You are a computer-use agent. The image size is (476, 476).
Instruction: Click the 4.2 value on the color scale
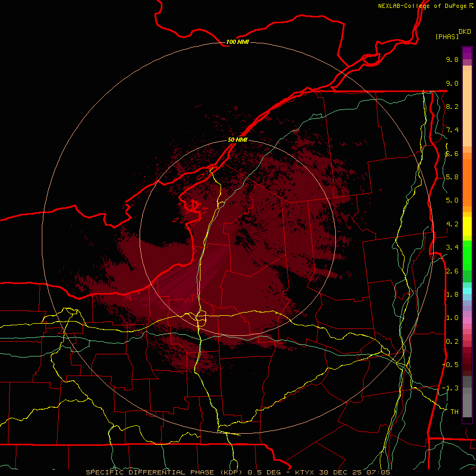click(452, 224)
